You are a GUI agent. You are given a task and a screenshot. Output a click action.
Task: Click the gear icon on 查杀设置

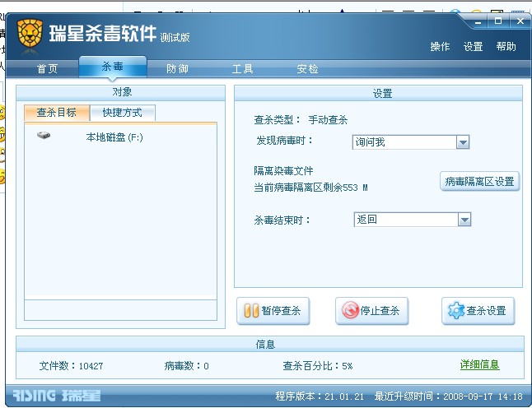(x=456, y=310)
